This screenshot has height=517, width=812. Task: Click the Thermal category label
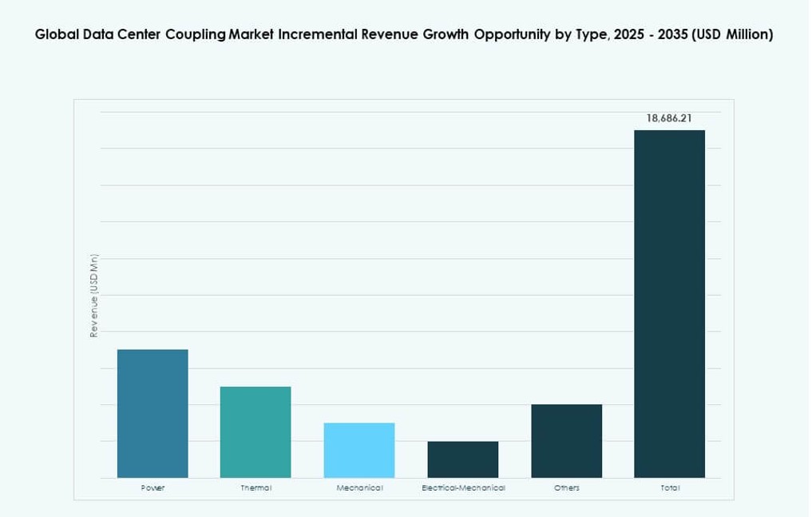tap(255, 487)
